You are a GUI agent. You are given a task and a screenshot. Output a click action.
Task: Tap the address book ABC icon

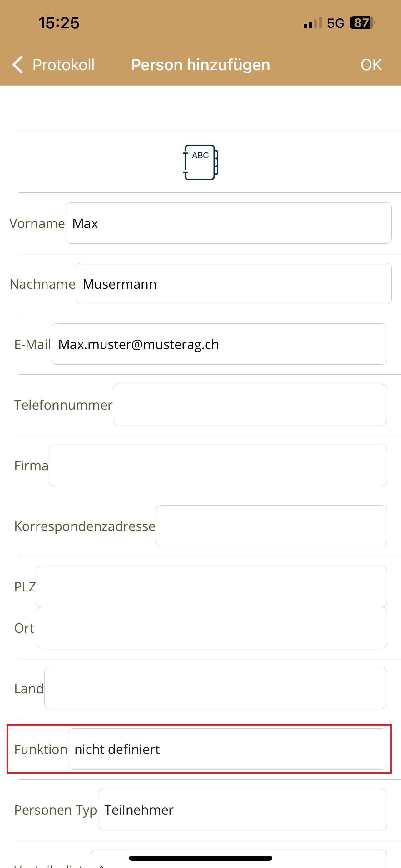pos(200,162)
